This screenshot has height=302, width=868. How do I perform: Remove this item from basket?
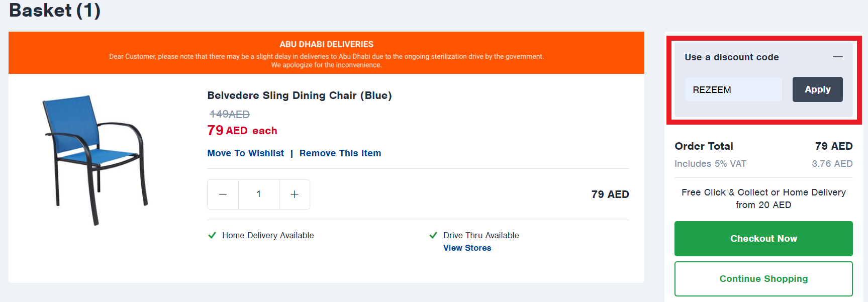tap(340, 153)
